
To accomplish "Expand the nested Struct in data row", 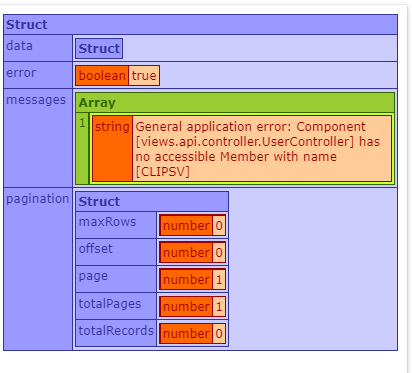I will 99,49.
